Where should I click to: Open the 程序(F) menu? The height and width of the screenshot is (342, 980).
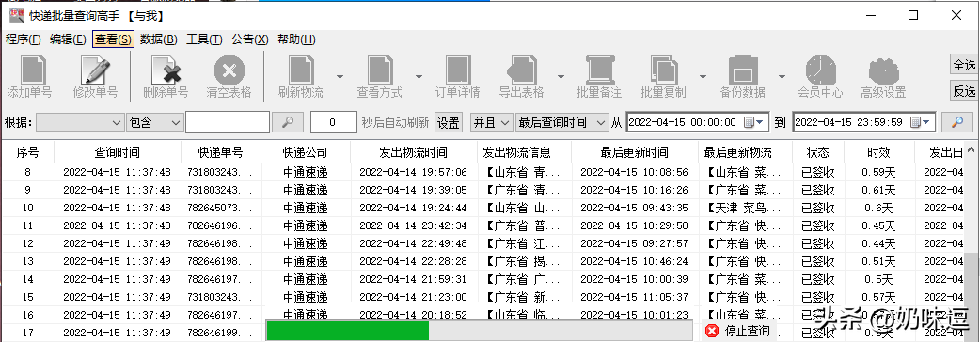pos(24,39)
